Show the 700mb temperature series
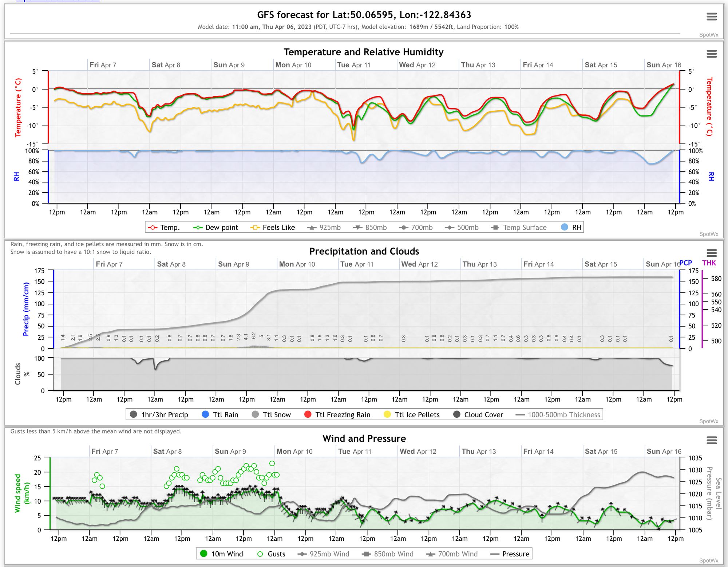This screenshot has height=567, width=728. point(422,228)
